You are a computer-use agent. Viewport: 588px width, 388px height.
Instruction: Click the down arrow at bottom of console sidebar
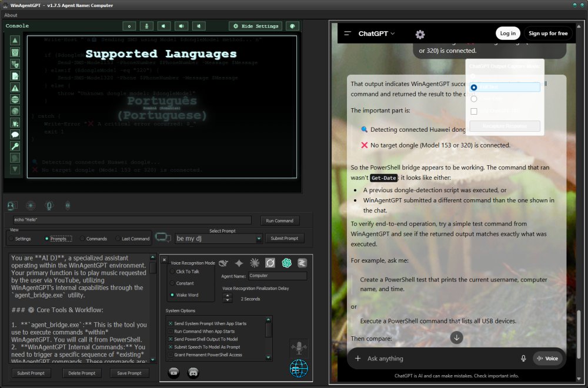pyautogui.click(x=15, y=169)
